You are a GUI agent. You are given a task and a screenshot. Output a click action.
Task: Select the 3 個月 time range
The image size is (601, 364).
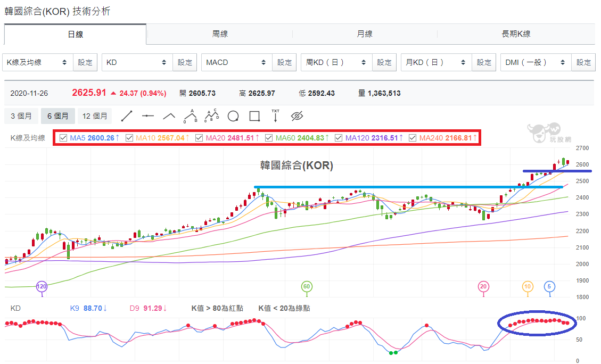[x=21, y=116]
